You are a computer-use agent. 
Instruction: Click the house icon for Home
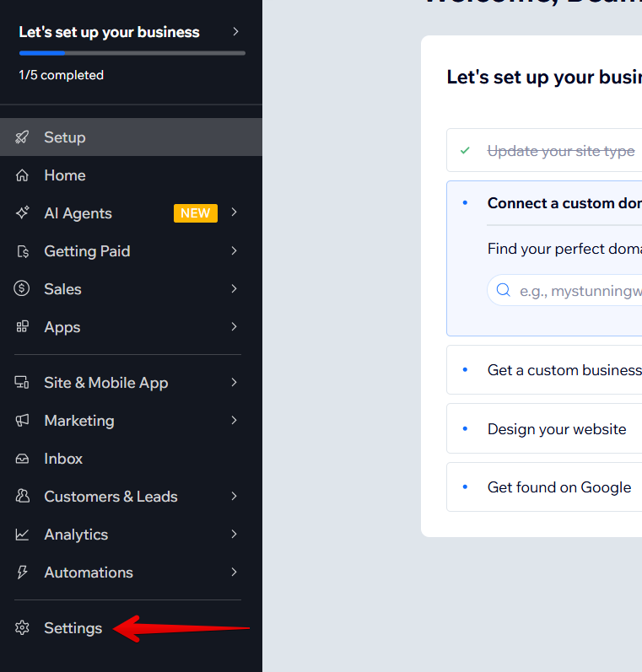[23, 175]
